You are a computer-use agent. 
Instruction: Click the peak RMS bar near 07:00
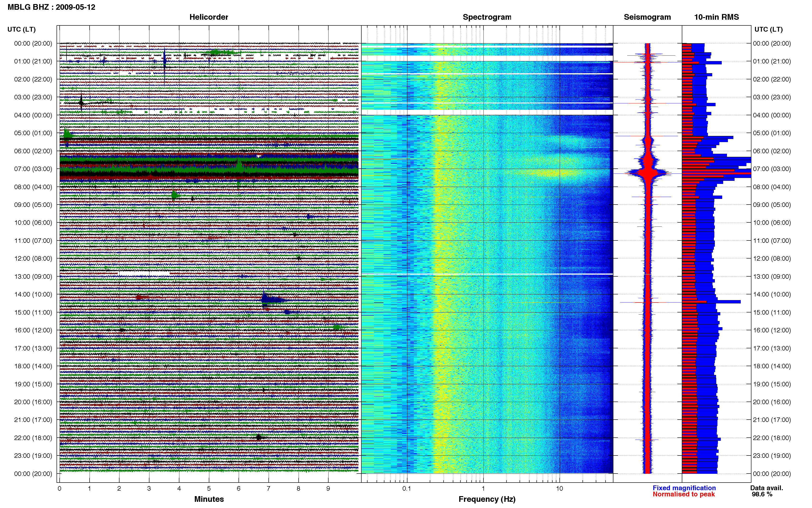click(x=716, y=173)
